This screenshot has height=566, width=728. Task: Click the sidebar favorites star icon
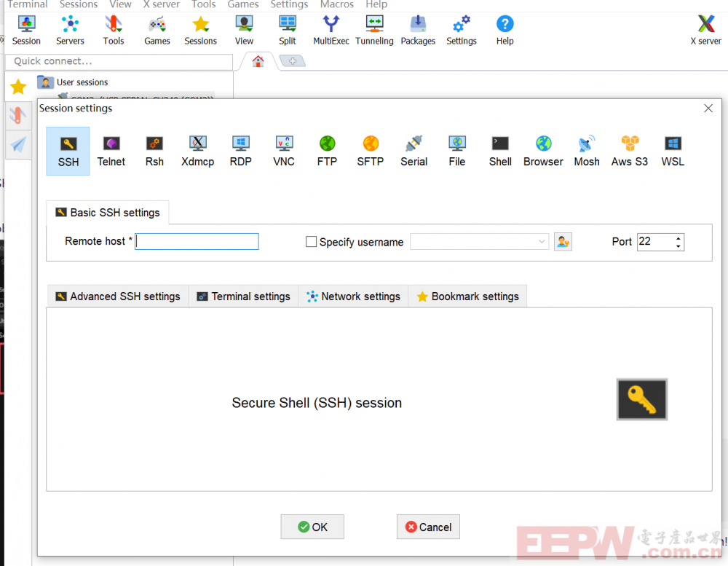click(x=18, y=87)
